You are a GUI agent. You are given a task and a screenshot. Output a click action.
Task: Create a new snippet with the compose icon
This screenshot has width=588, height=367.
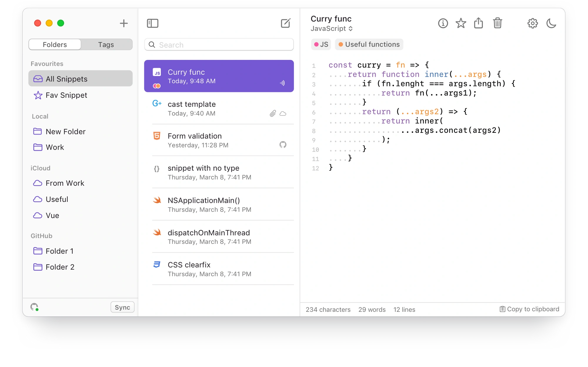point(285,23)
